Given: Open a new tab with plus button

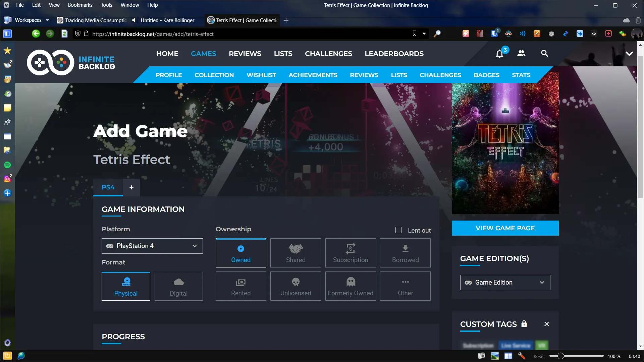Looking at the screenshot, I should tap(286, 20).
